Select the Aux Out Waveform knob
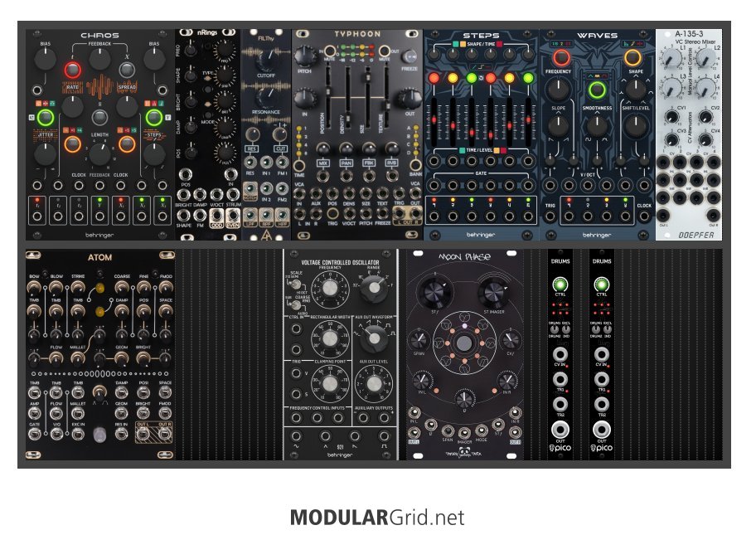Viewport: 756px width, 535px height. [374, 338]
